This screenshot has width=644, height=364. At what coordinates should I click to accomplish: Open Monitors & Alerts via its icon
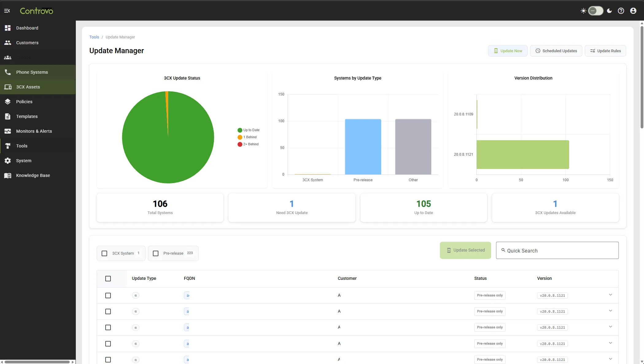coord(8,131)
